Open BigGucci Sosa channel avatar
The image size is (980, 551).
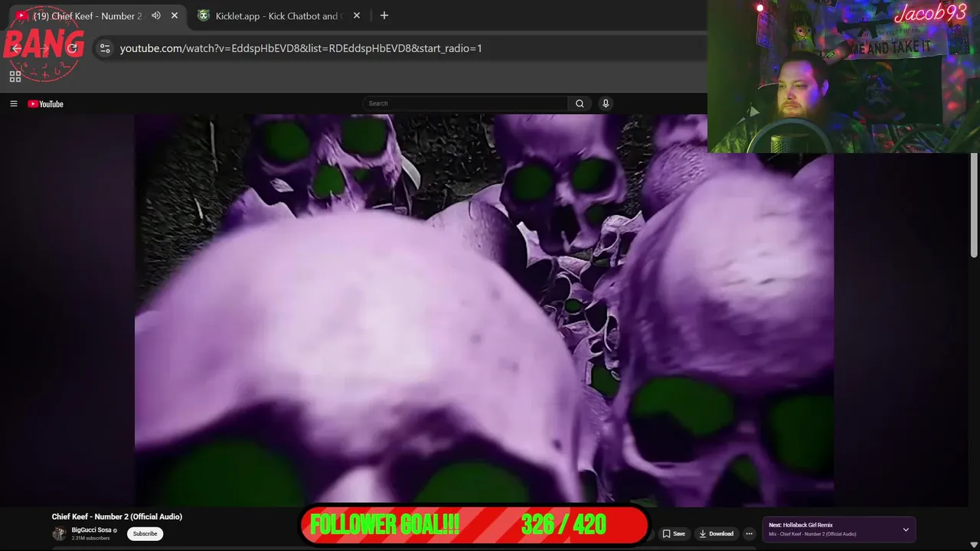(59, 534)
